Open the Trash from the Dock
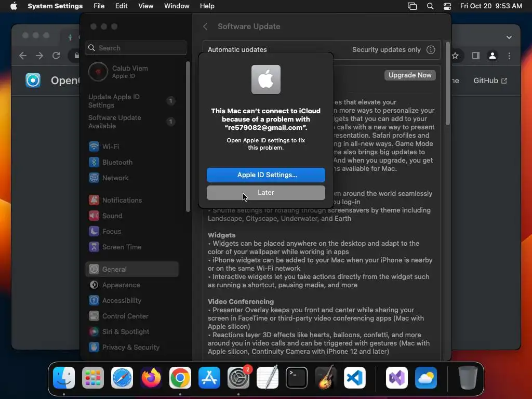Viewport: 532px width, 399px height. point(468,378)
